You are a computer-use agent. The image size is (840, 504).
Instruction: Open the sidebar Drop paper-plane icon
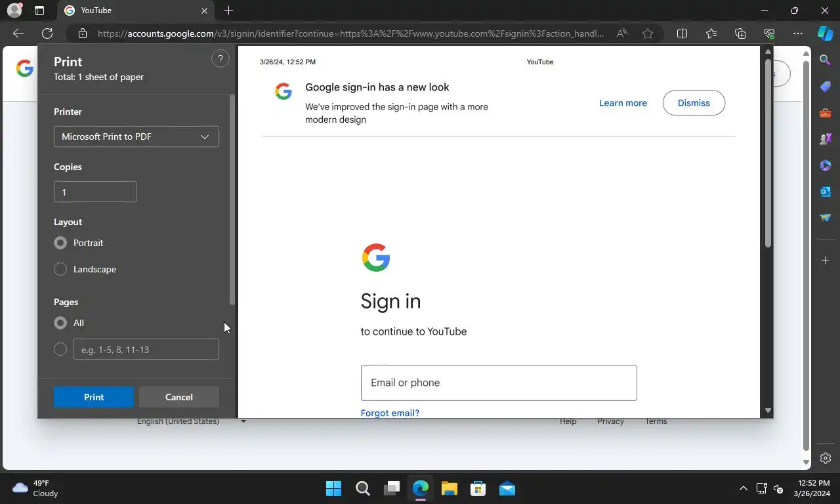pyautogui.click(x=826, y=218)
